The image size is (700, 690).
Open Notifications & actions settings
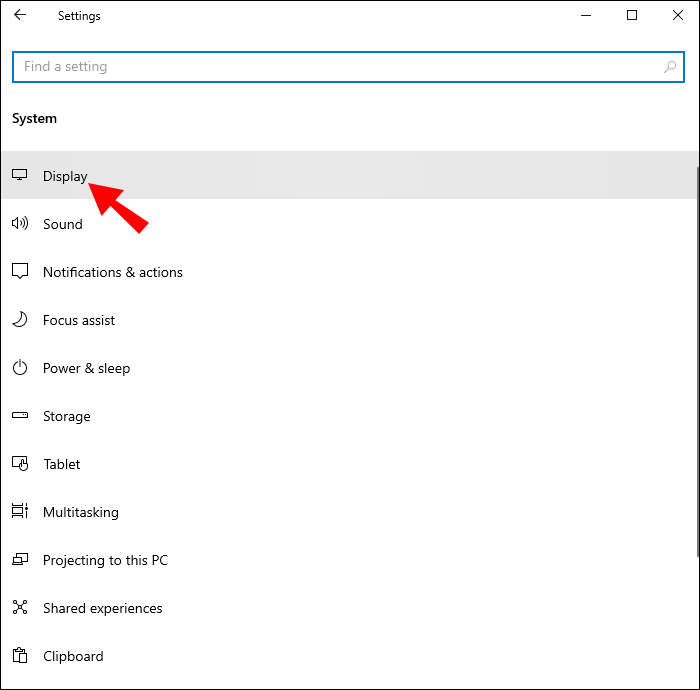113,272
